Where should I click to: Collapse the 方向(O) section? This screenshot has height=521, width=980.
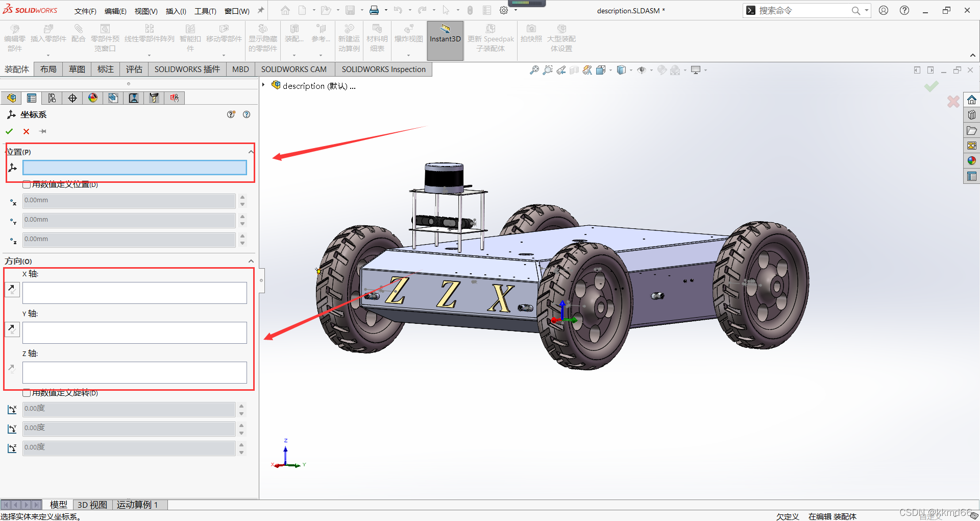tap(251, 261)
